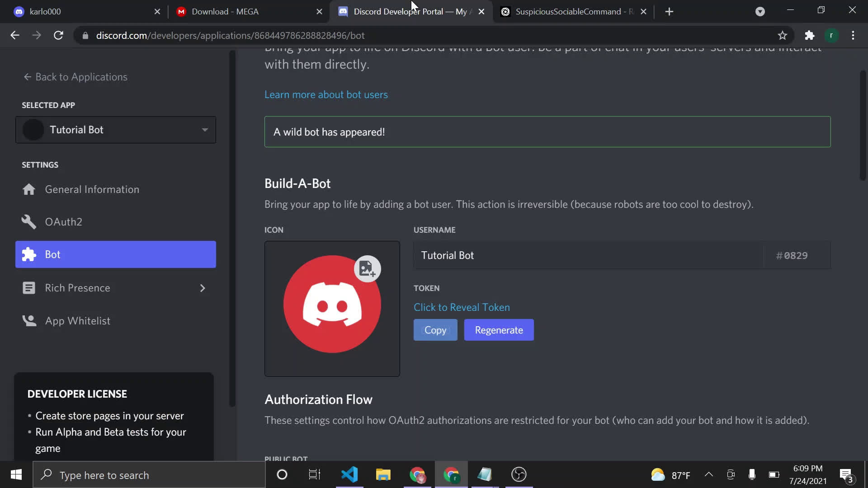Click to Reveal Token link
868x488 pixels.
(x=462, y=307)
